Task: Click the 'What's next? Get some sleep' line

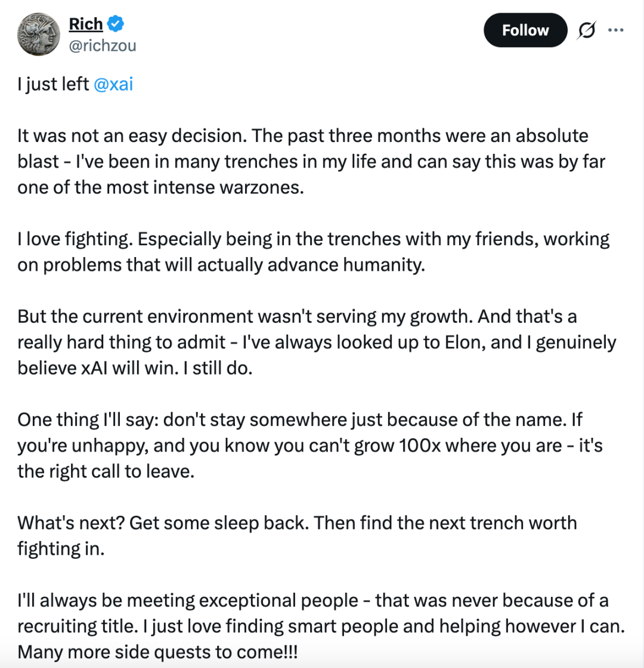Action: coord(161,523)
